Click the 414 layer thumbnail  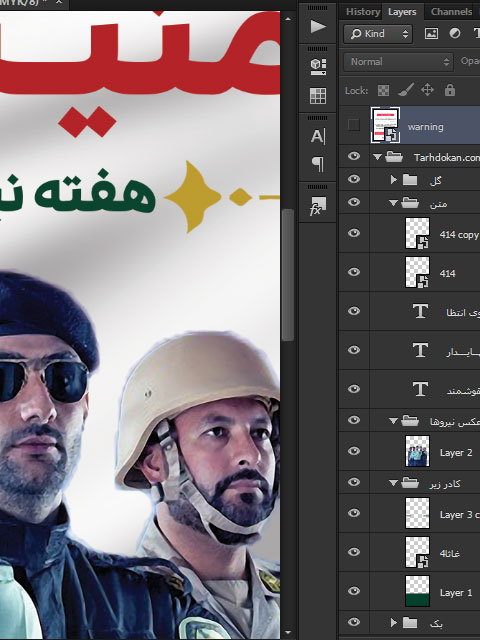[417, 272]
